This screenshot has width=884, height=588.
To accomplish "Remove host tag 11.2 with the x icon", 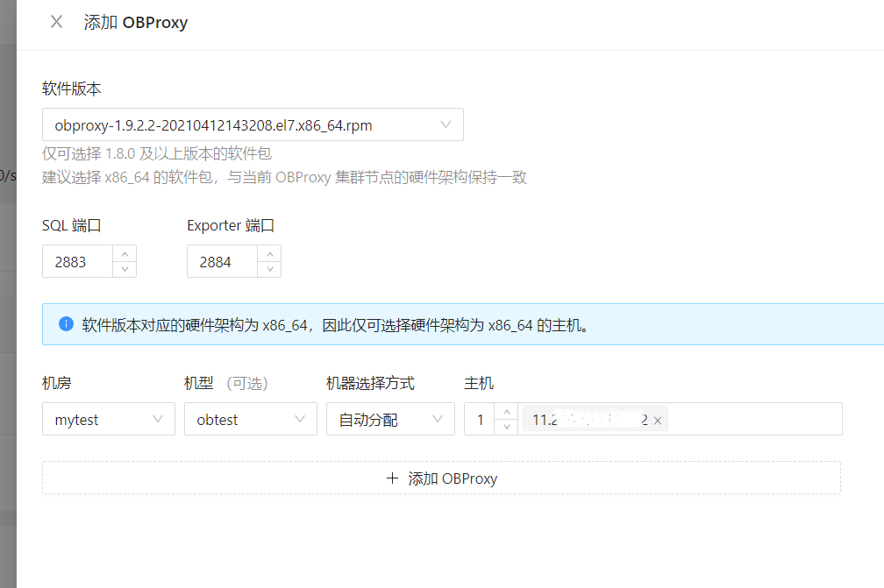I will click(658, 420).
